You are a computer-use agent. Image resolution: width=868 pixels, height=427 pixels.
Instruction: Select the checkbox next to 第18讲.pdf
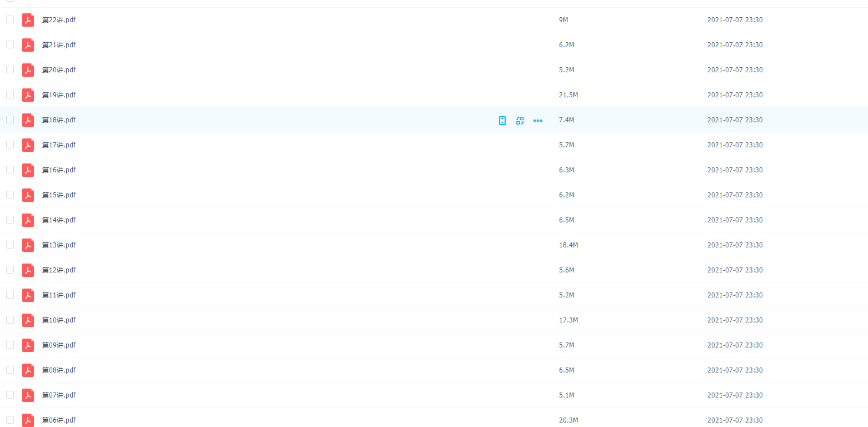(10, 120)
